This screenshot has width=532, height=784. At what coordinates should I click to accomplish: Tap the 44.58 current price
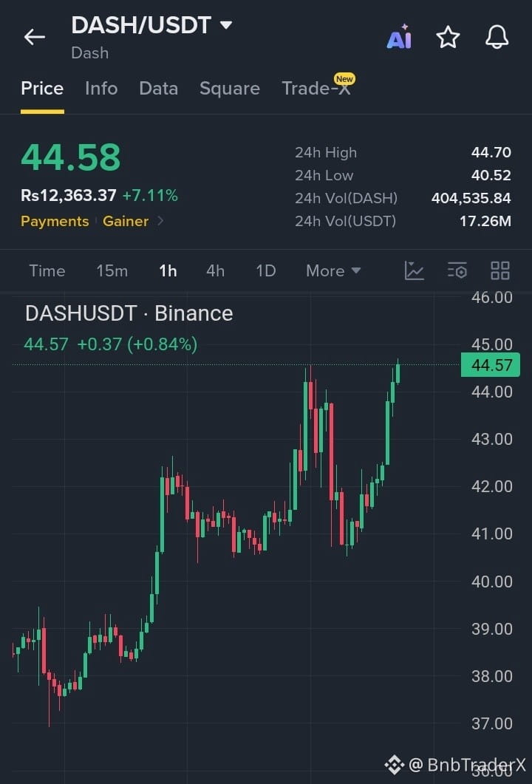(x=70, y=157)
